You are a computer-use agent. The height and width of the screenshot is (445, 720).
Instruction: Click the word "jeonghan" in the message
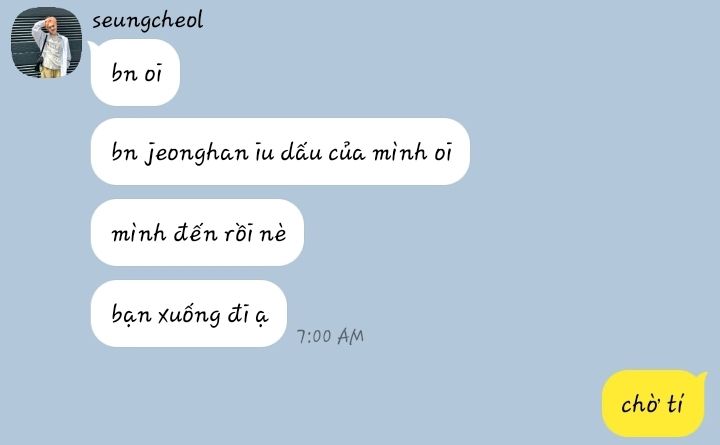click(x=197, y=153)
